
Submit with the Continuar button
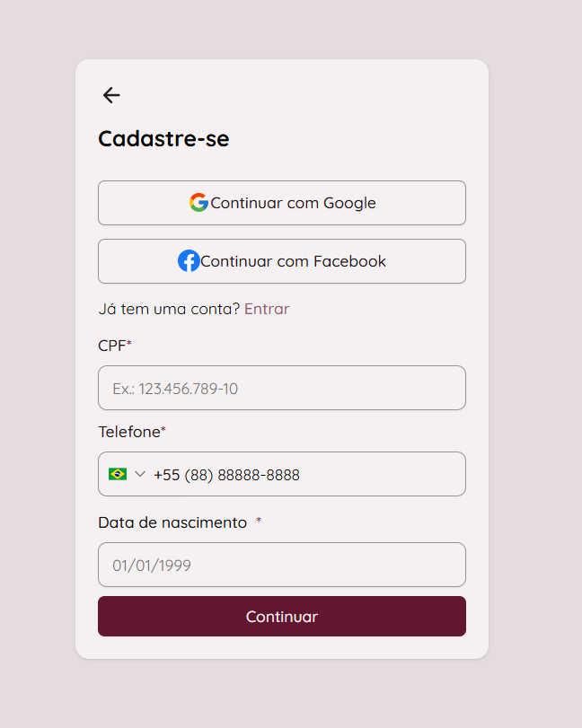coord(282,617)
